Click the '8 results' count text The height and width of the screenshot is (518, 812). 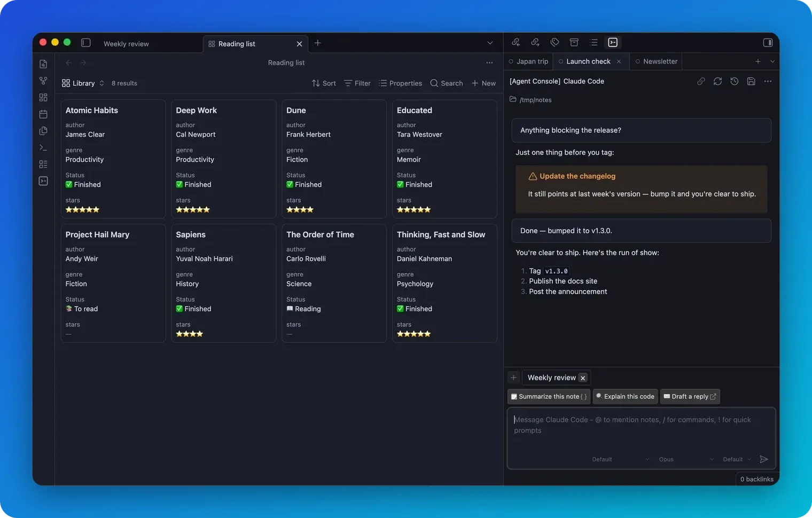124,83
